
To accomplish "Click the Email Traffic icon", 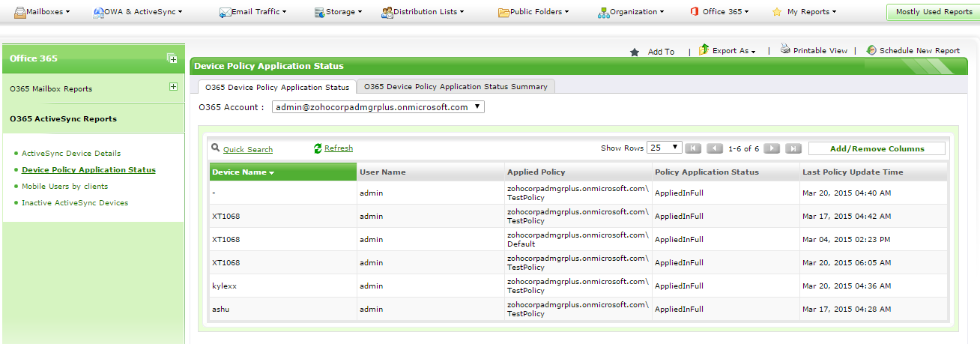I will tap(225, 13).
